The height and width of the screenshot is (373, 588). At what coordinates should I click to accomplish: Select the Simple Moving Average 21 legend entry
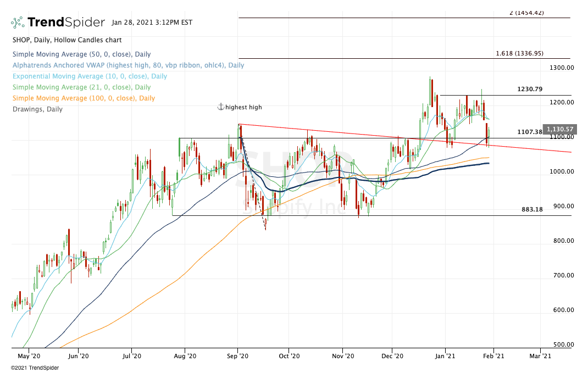[81, 87]
